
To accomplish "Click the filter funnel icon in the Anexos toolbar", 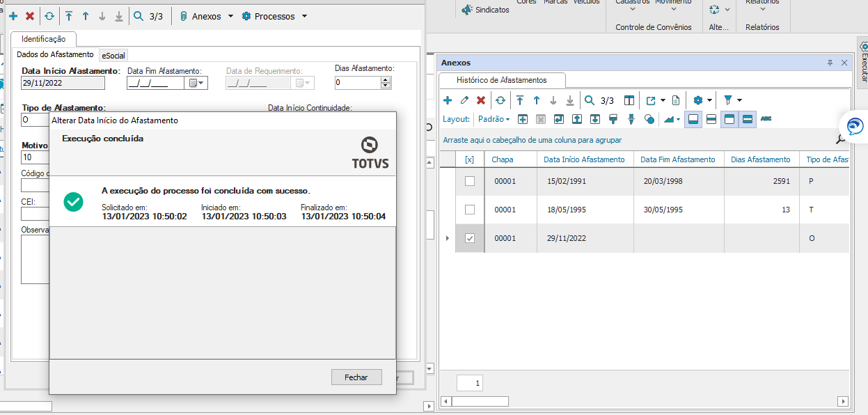I will coord(728,100).
